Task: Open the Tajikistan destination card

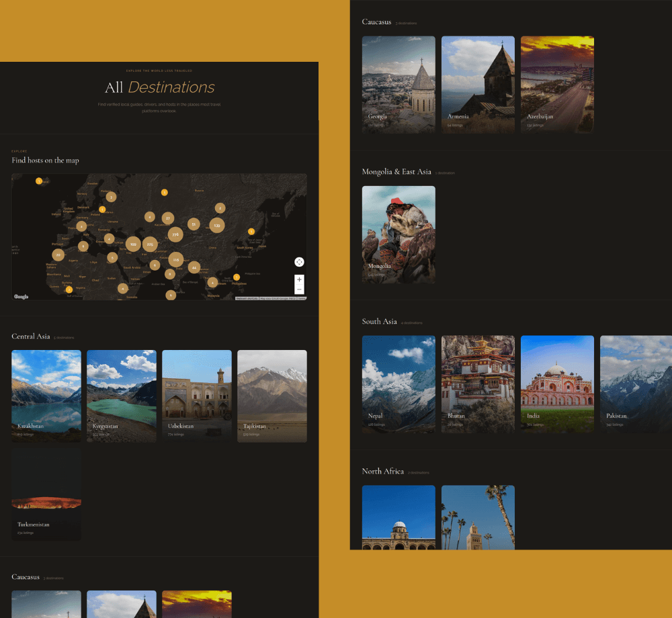Action: 272,396
